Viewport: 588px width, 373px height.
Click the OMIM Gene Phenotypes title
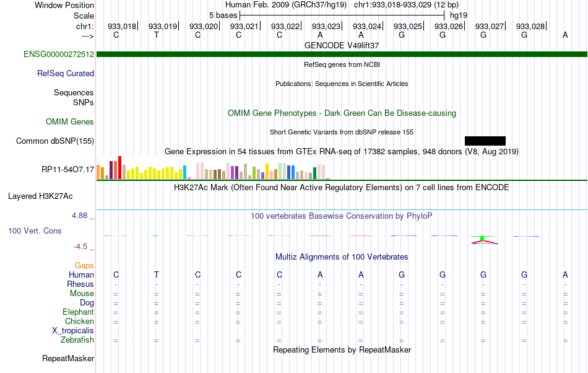[342, 113]
